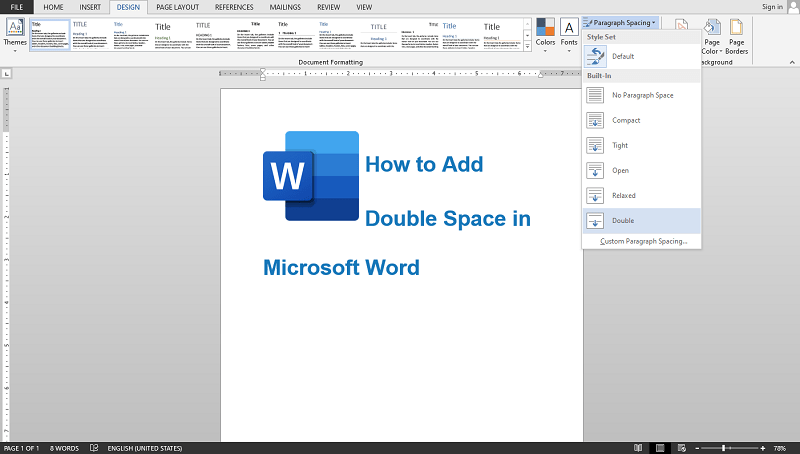Choose No Paragraph Space option
The image size is (800, 454).
[x=641, y=95]
